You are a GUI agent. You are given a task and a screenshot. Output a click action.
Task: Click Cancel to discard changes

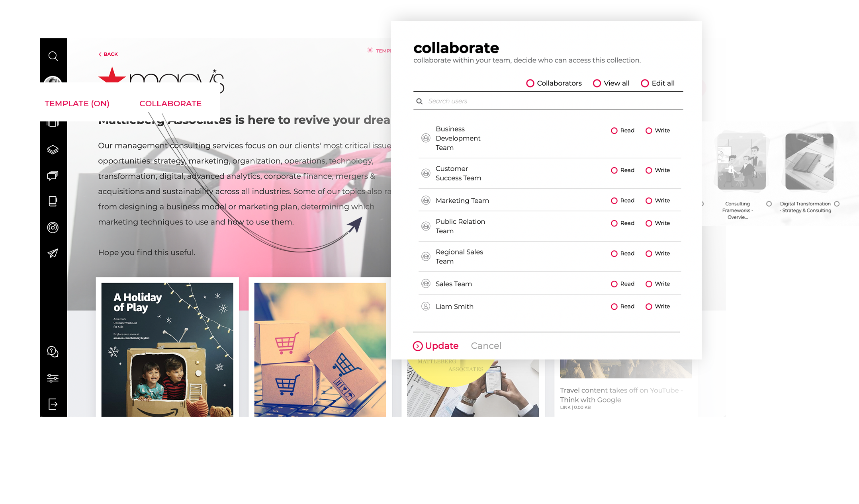pyautogui.click(x=486, y=346)
